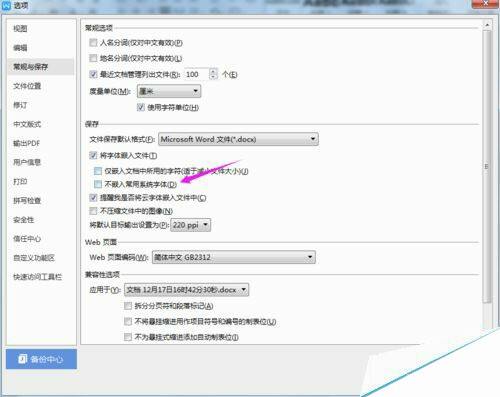Click the 备份中心 button

point(41,359)
